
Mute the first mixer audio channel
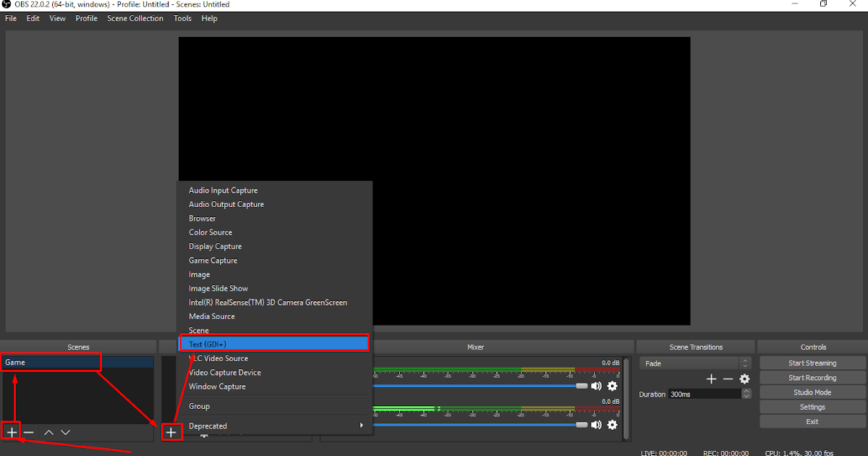coord(597,387)
